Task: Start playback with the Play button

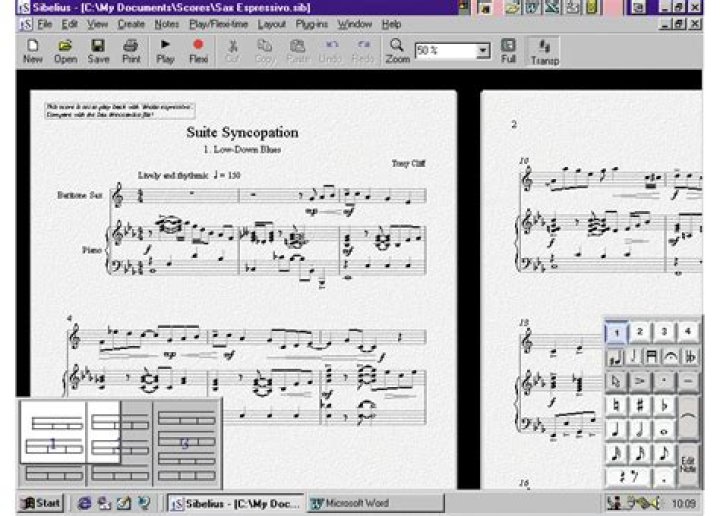Action: [x=165, y=51]
